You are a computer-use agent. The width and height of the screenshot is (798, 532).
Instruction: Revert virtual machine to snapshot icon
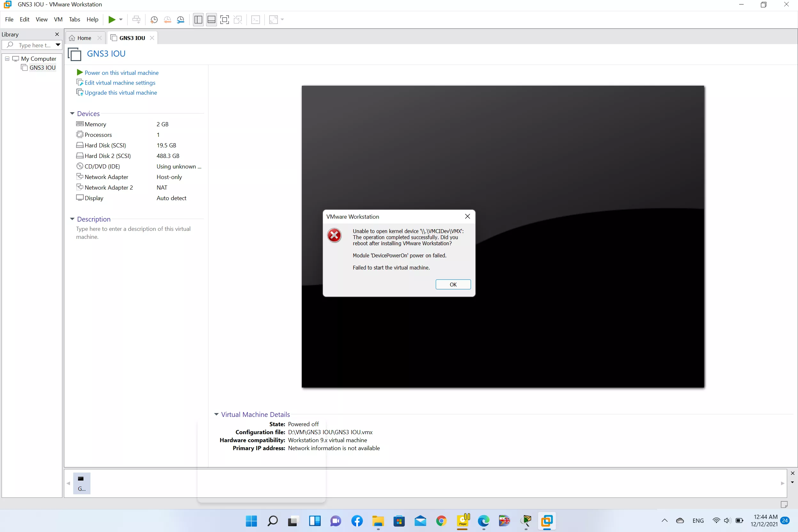[x=167, y=19]
